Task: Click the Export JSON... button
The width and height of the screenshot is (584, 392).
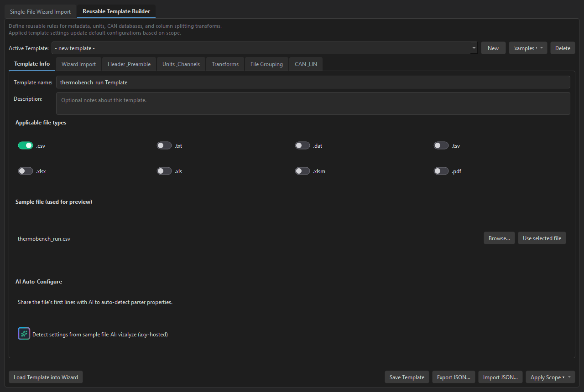Action: [454, 377]
